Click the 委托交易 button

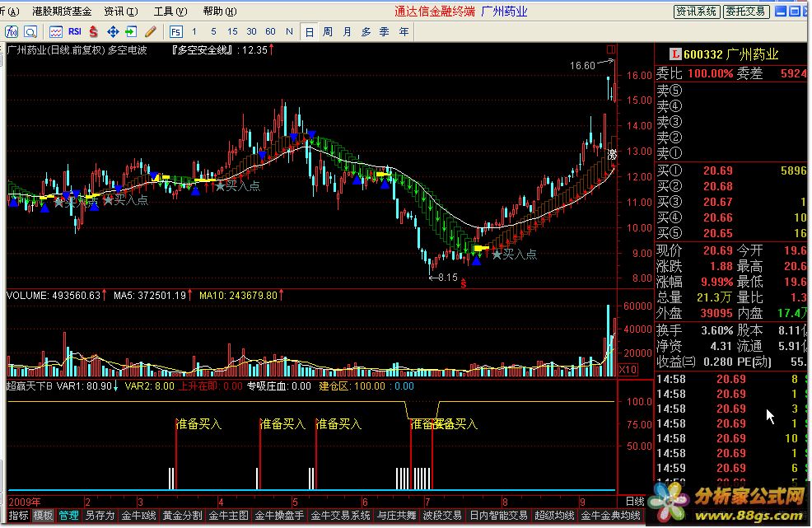click(746, 12)
